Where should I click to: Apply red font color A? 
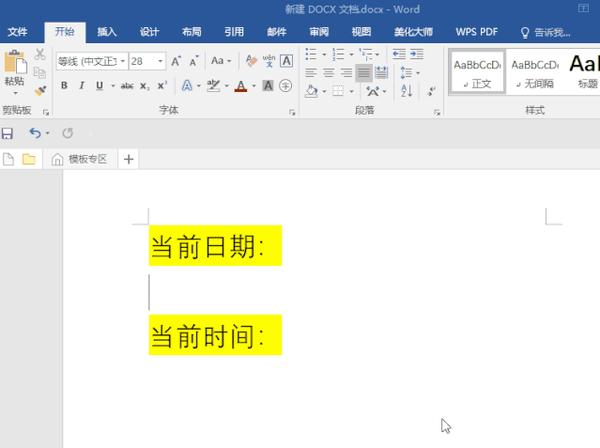pos(241,86)
